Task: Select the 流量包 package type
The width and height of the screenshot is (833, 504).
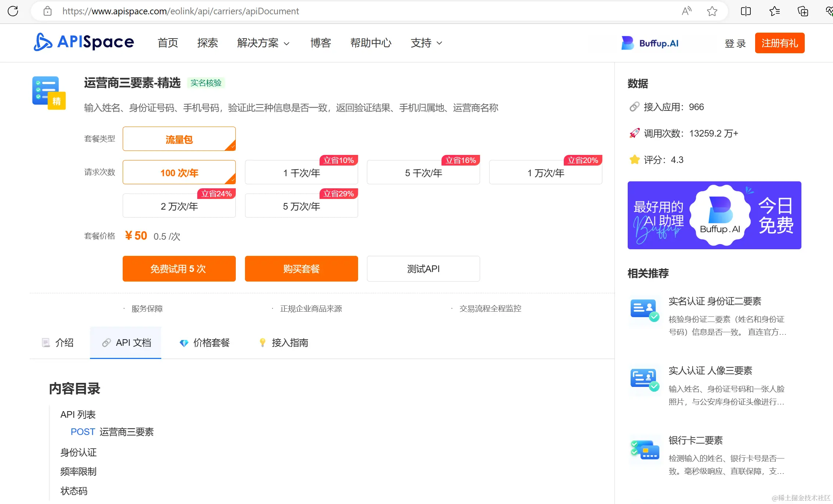Action: [179, 139]
